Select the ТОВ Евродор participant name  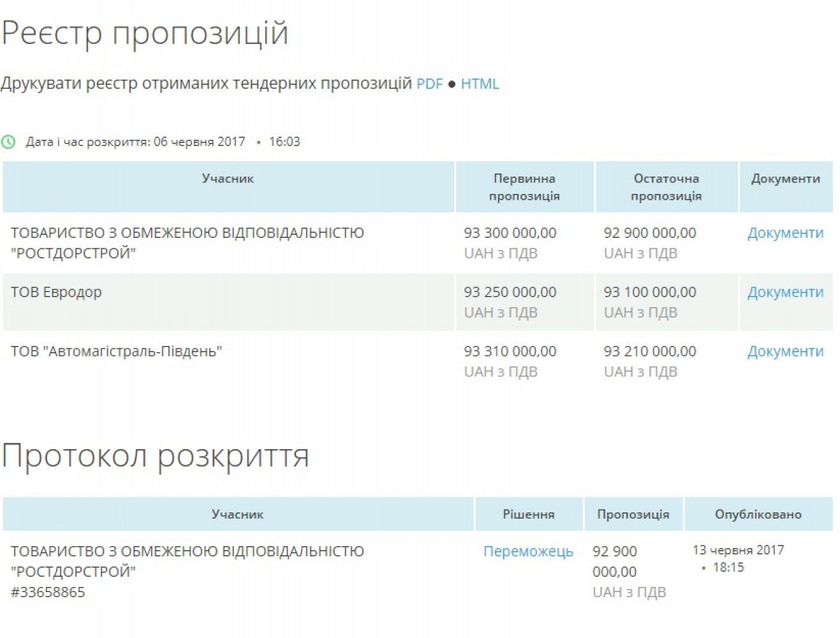tap(56, 292)
